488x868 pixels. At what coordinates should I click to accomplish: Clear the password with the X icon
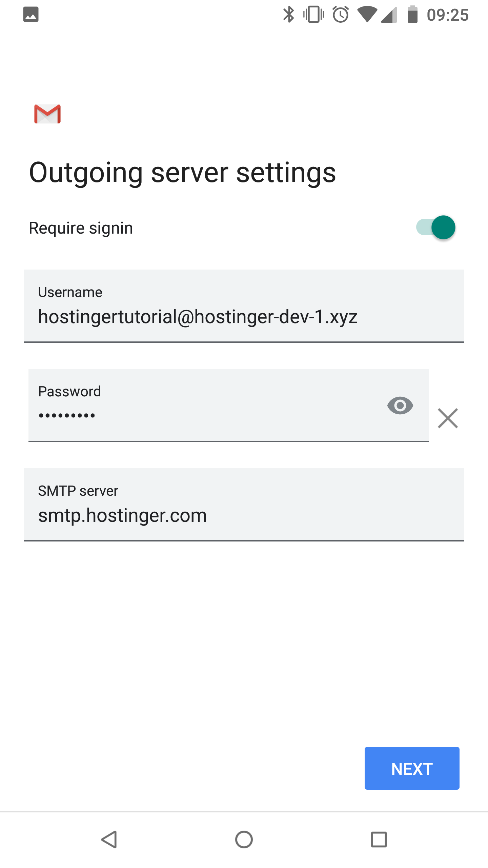(x=448, y=418)
